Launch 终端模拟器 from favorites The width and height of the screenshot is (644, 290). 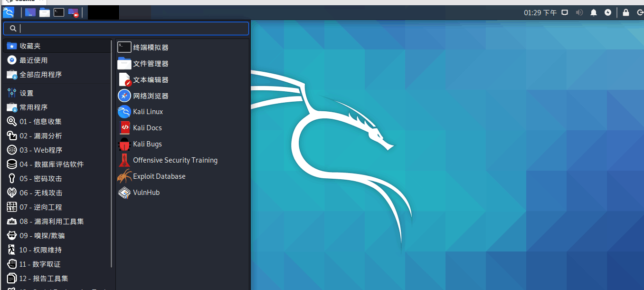coord(182,48)
